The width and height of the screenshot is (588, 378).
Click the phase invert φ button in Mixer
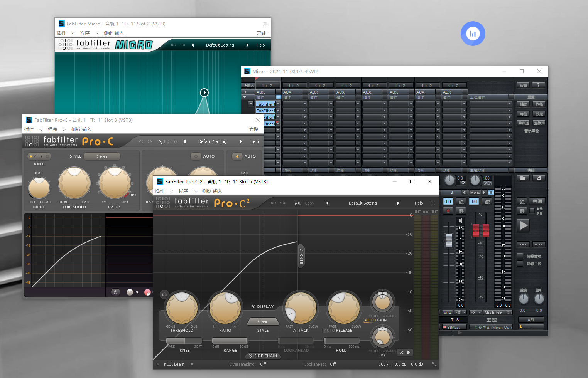pyautogui.click(x=463, y=183)
